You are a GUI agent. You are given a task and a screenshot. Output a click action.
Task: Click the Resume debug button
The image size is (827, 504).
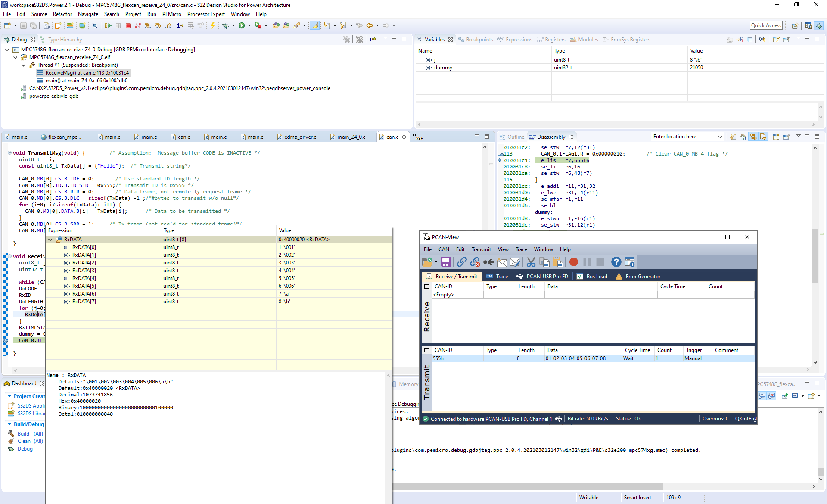pos(108,26)
